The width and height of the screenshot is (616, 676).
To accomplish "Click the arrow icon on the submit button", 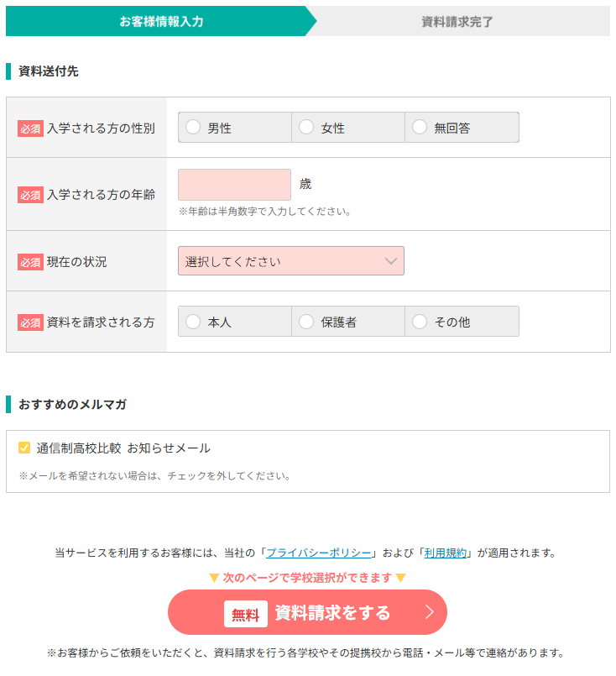I will tap(429, 613).
